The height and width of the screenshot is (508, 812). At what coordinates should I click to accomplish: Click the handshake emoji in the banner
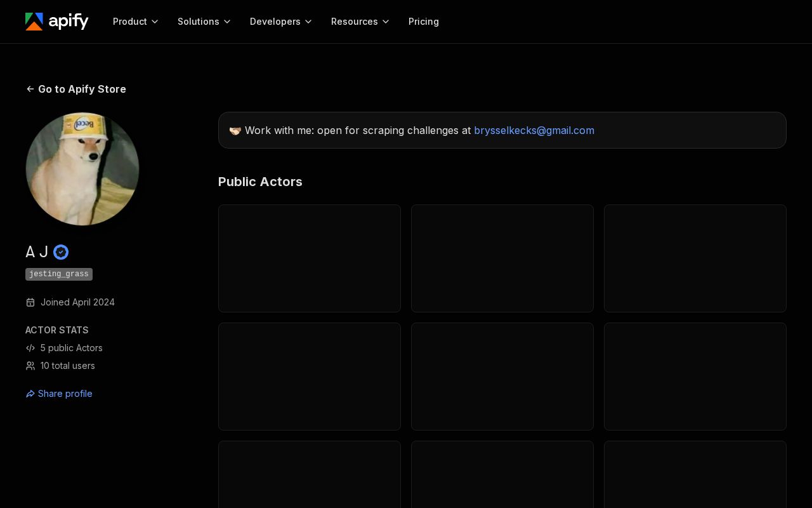[x=235, y=130]
